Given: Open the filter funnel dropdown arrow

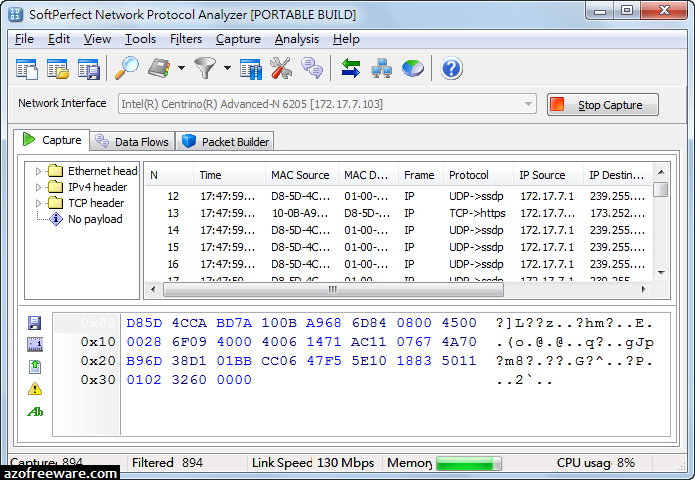Looking at the screenshot, I should click(227, 68).
